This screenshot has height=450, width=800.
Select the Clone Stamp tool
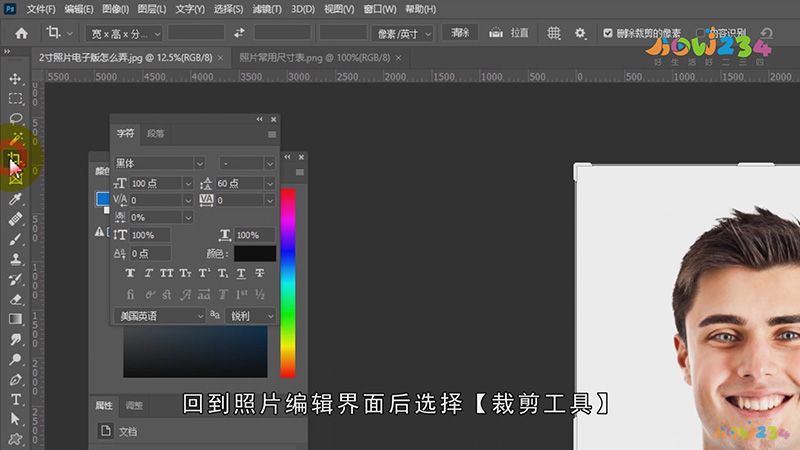pos(15,259)
